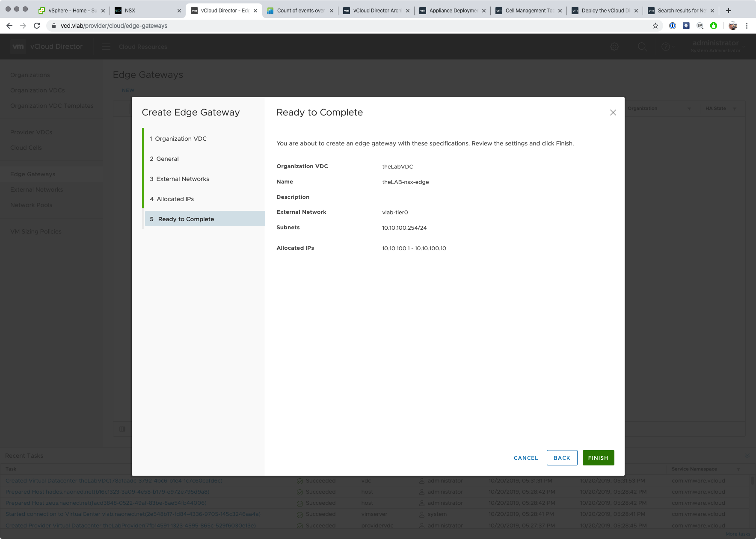This screenshot has height=539, width=756.
Task: Bookmark this page with the star icon
Action: point(655,26)
